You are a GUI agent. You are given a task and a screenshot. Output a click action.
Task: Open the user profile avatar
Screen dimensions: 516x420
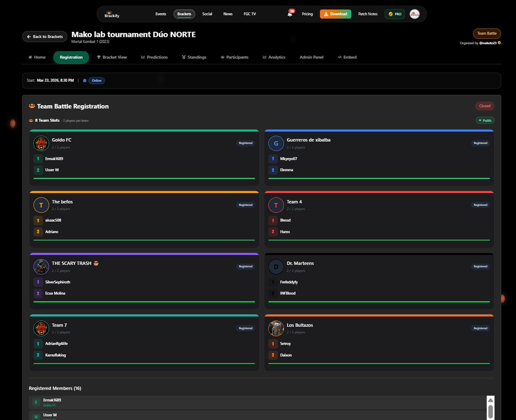415,14
